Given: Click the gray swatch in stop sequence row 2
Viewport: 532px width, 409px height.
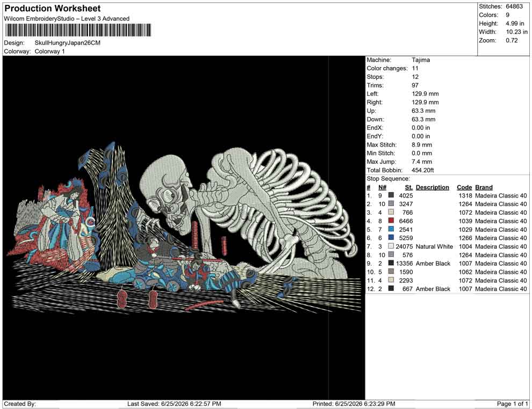Looking at the screenshot, I should pyautogui.click(x=391, y=203).
